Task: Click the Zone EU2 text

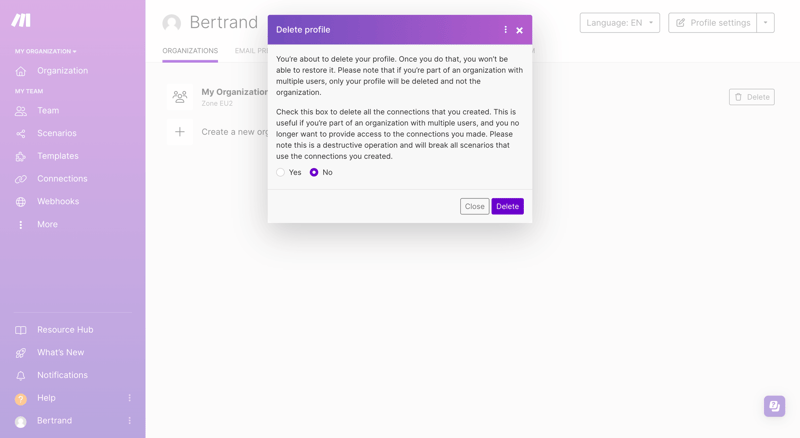Action: click(x=217, y=103)
